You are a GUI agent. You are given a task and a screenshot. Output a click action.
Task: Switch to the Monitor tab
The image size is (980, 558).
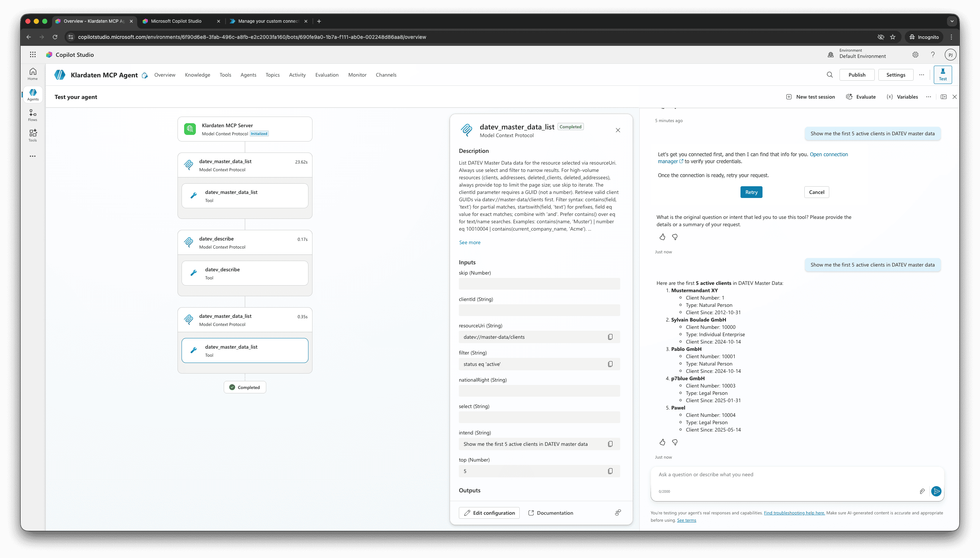coord(357,75)
